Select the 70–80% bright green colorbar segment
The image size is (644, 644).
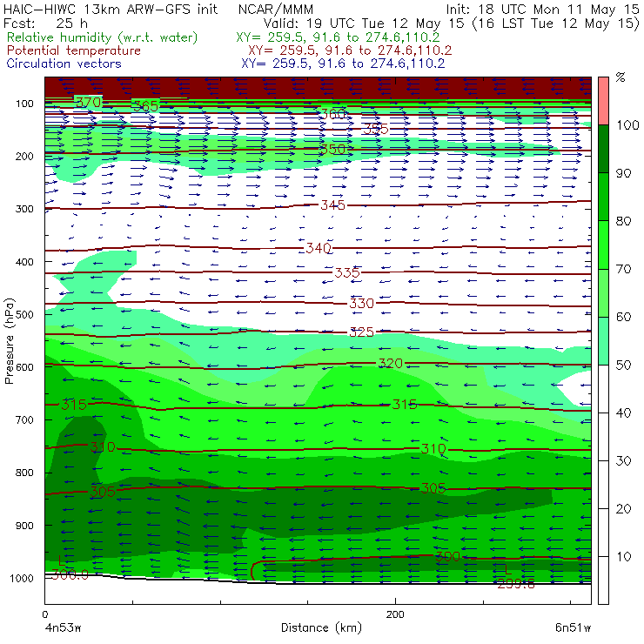point(603,245)
